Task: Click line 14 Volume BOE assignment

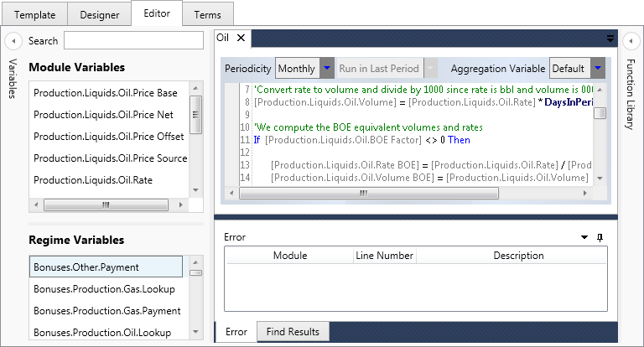Action: click(x=429, y=178)
